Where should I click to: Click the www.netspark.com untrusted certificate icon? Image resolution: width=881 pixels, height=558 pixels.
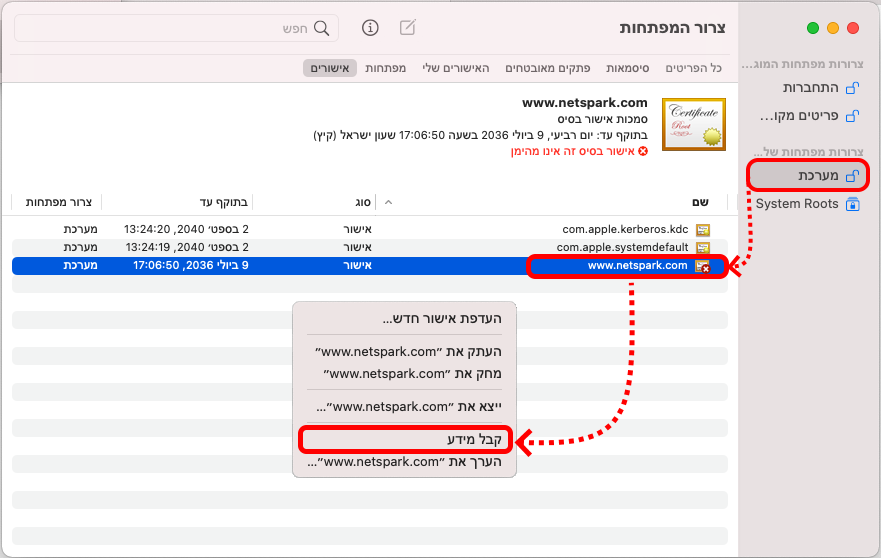point(702,266)
